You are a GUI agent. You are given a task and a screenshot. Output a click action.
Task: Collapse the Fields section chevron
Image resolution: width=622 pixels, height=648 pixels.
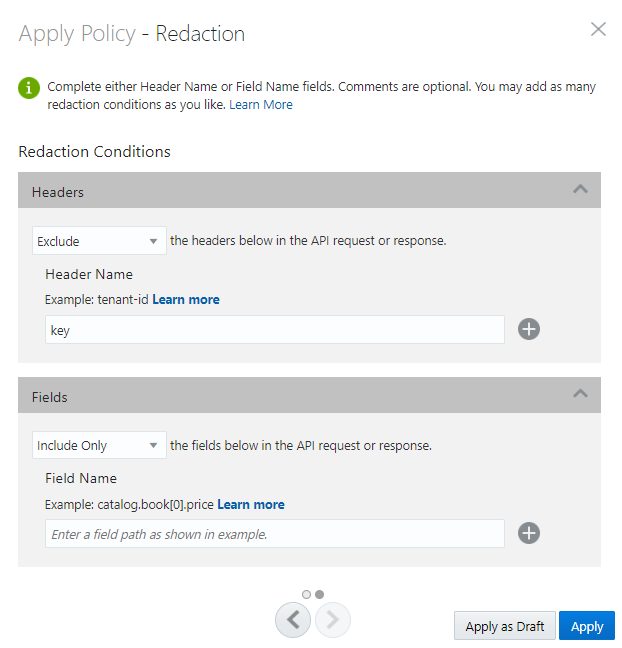[x=580, y=394]
